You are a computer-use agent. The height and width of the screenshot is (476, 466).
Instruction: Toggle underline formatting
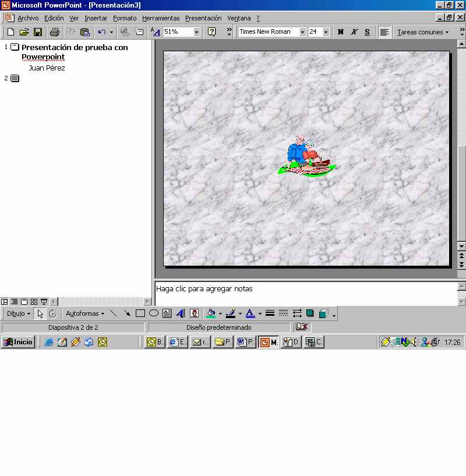[367, 32]
